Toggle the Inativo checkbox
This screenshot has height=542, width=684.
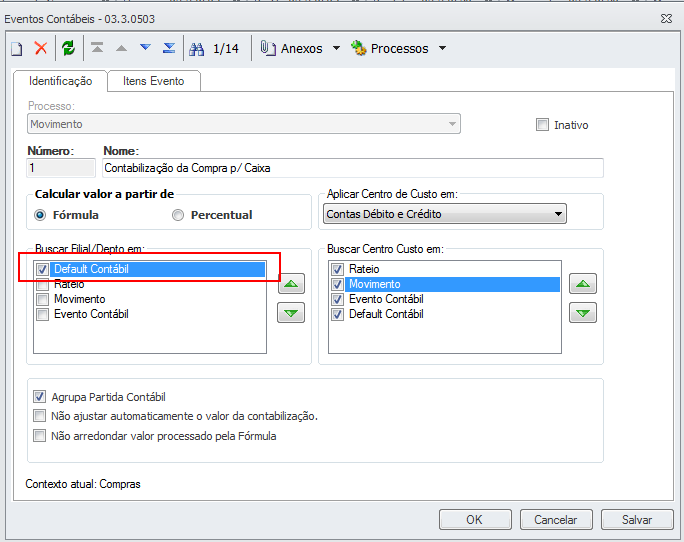pos(542,125)
